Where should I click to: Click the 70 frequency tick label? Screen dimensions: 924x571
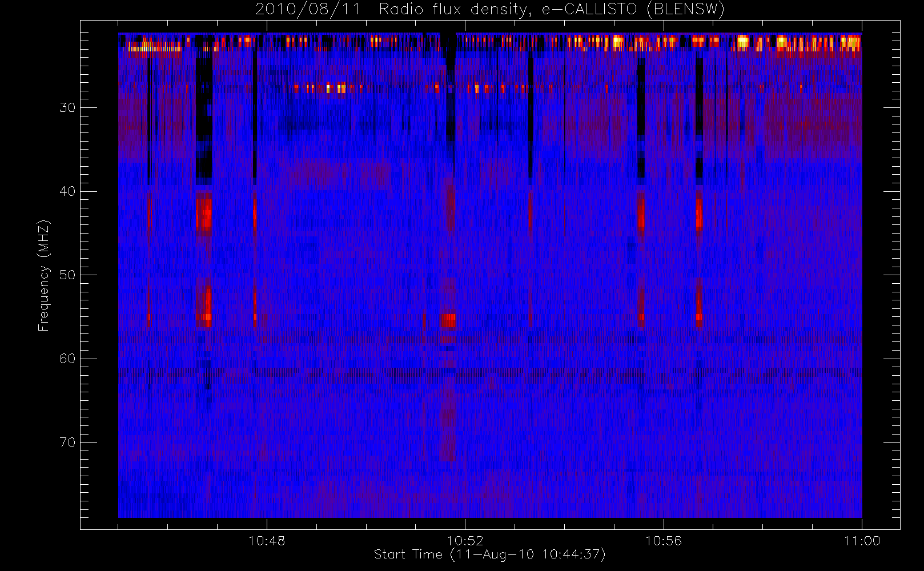[x=67, y=443]
